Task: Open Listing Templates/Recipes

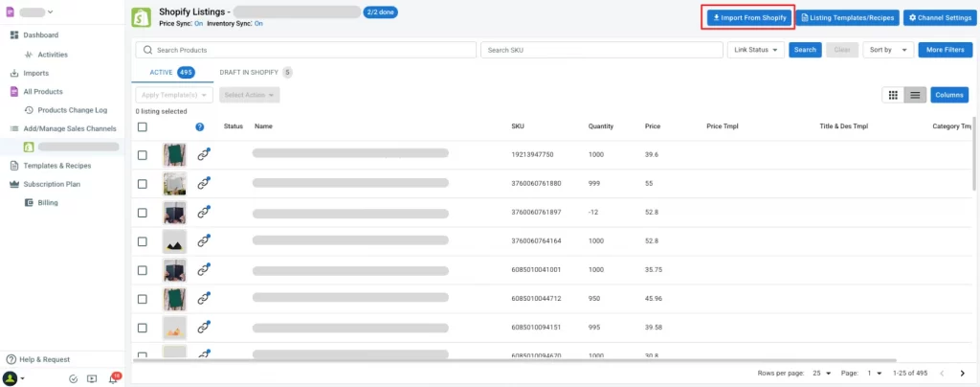Action: point(849,17)
